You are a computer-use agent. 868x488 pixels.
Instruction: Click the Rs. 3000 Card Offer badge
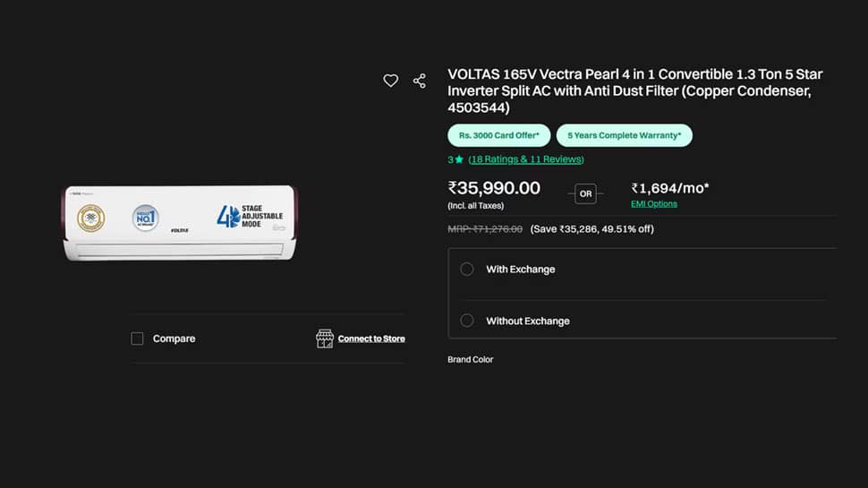click(x=498, y=135)
